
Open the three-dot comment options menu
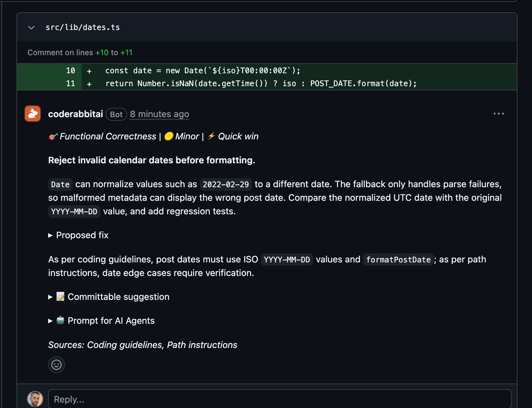(x=498, y=114)
